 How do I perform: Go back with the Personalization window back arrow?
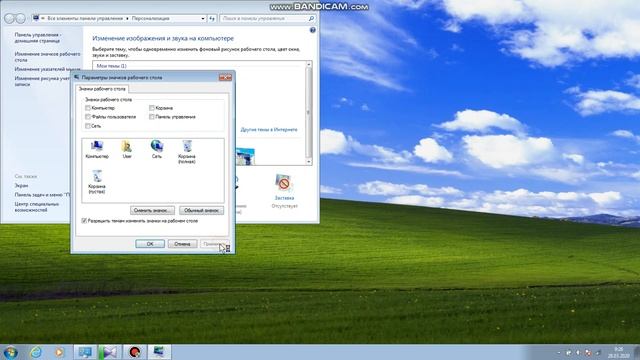tap(10, 18)
